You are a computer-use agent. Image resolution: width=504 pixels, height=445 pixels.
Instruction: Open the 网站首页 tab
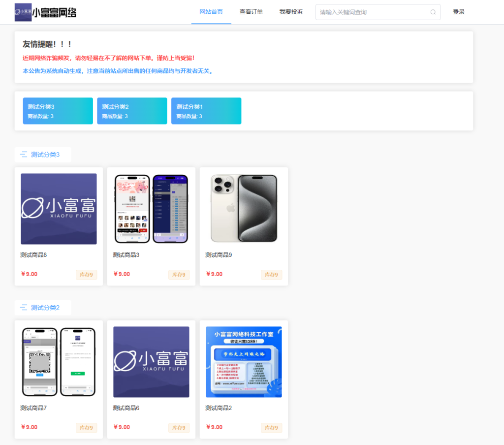tap(211, 12)
